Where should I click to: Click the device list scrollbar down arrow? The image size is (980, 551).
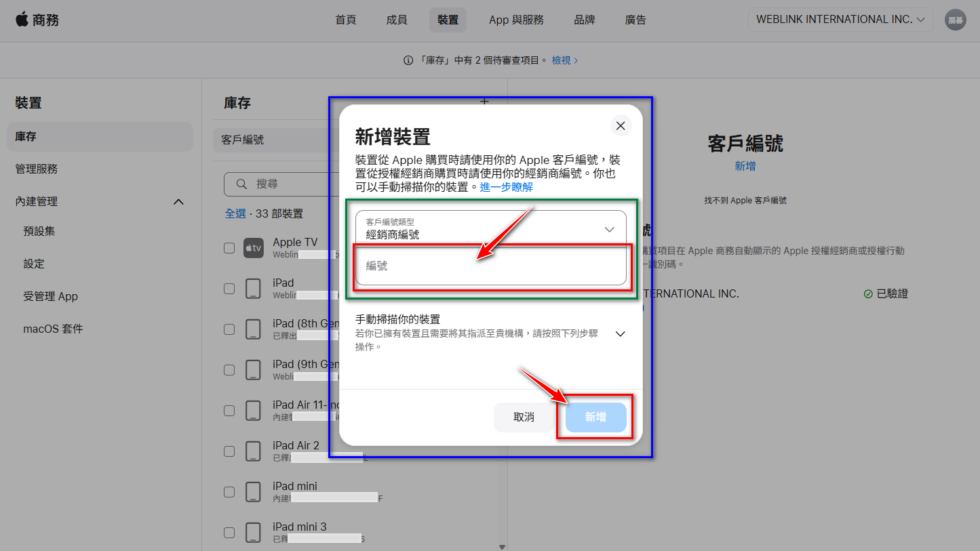pos(502,546)
